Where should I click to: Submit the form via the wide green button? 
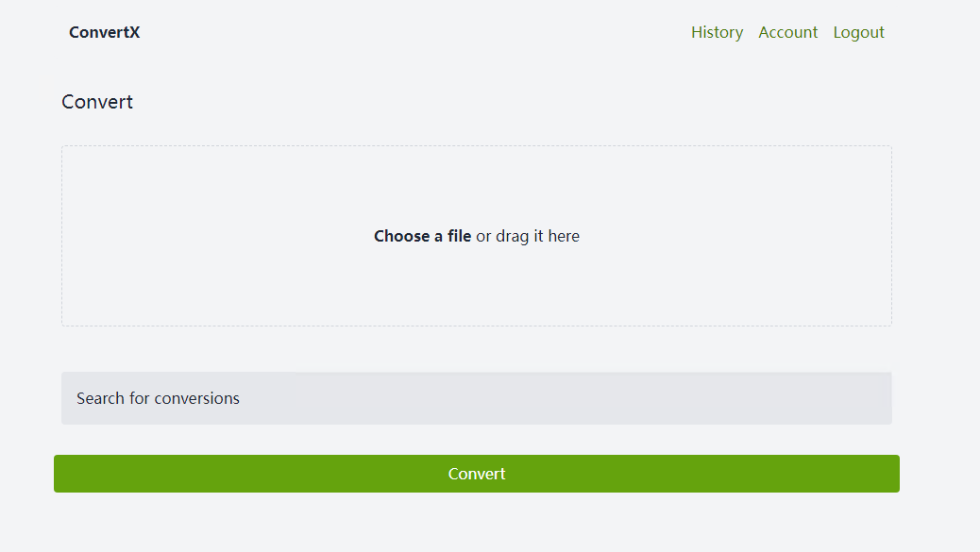(x=476, y=474)
